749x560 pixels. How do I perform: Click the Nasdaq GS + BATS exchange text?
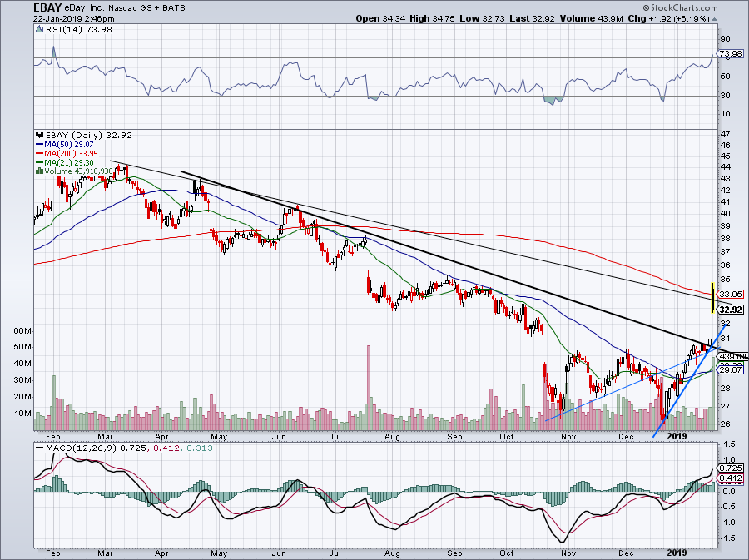pos(146,8)
